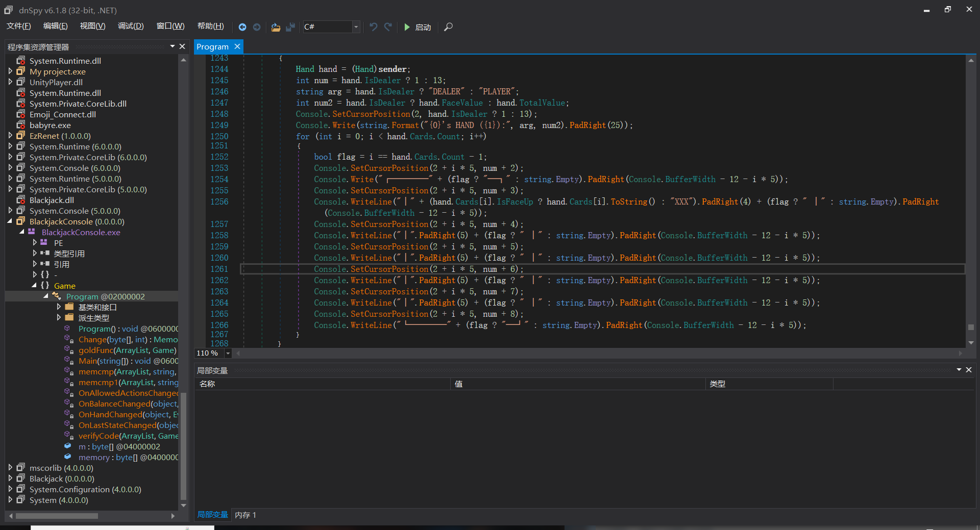Expand the 类型引用 node

[x=34, y=254]
